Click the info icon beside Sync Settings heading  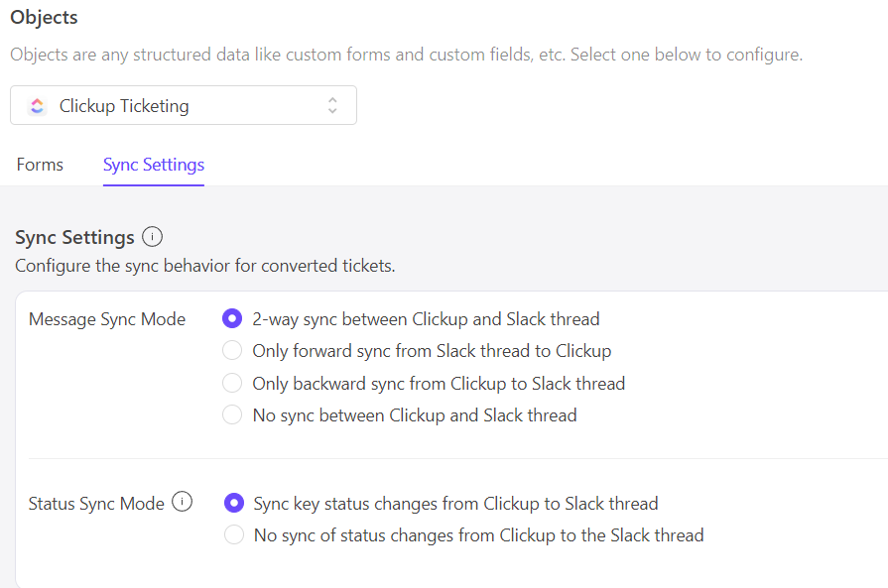152,237
